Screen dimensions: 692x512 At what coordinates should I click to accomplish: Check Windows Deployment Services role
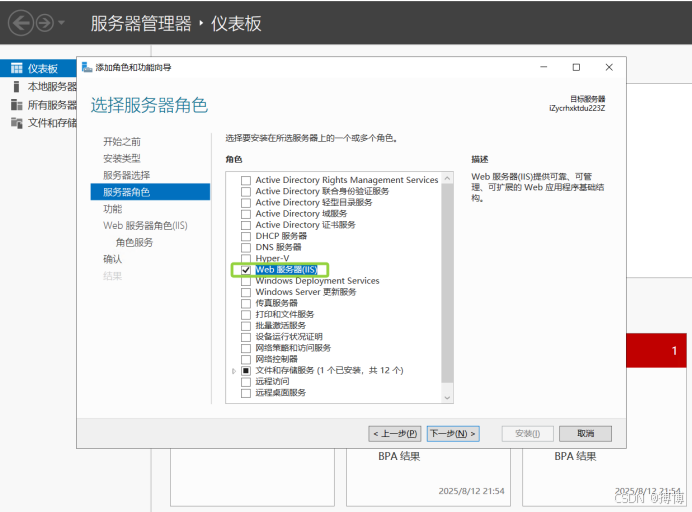[246, 281]
